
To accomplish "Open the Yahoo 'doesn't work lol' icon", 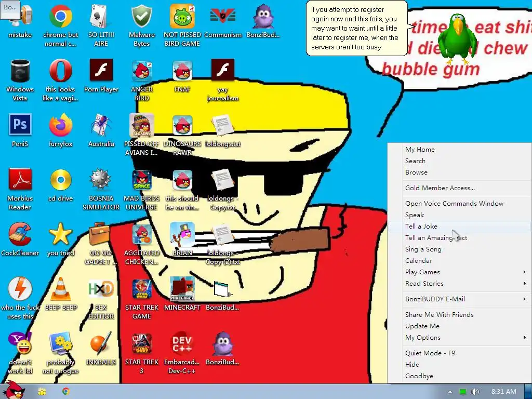I will (20, 343).
